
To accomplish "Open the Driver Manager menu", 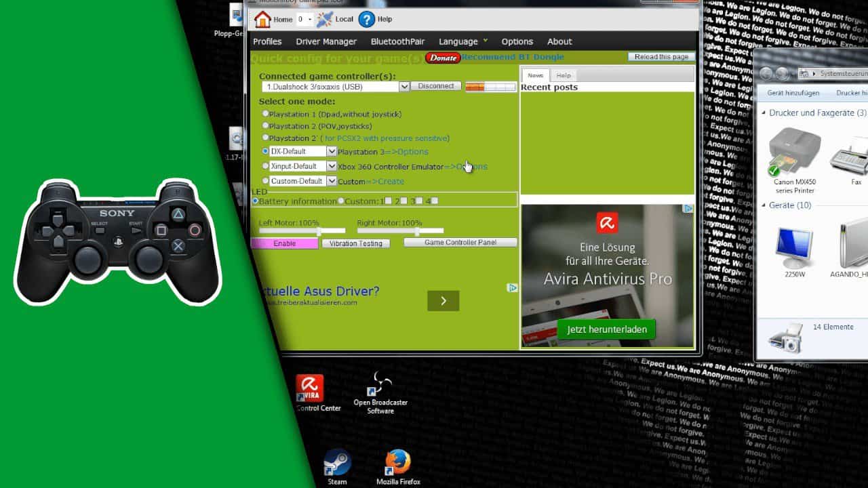I will pos(326,41).
